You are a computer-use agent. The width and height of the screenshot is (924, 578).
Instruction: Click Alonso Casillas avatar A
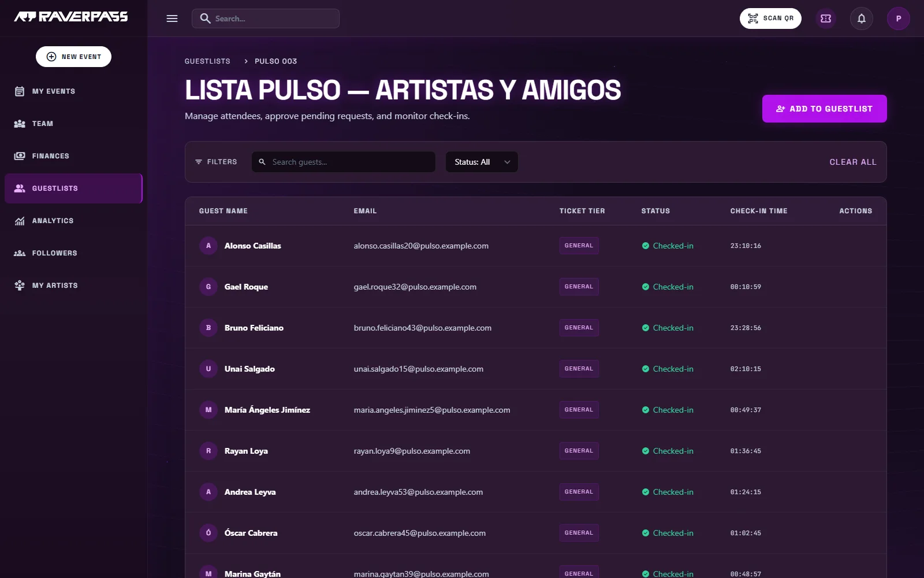click(208, 246)
